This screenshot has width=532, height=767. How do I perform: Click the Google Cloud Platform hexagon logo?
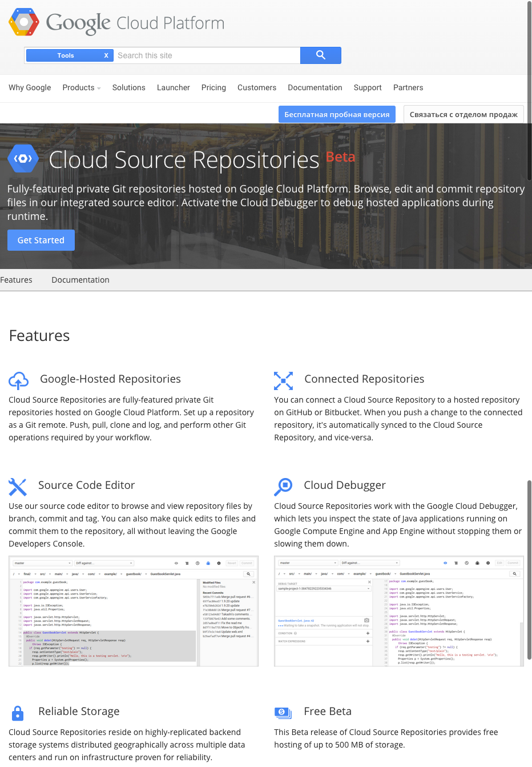pos(24,22)
